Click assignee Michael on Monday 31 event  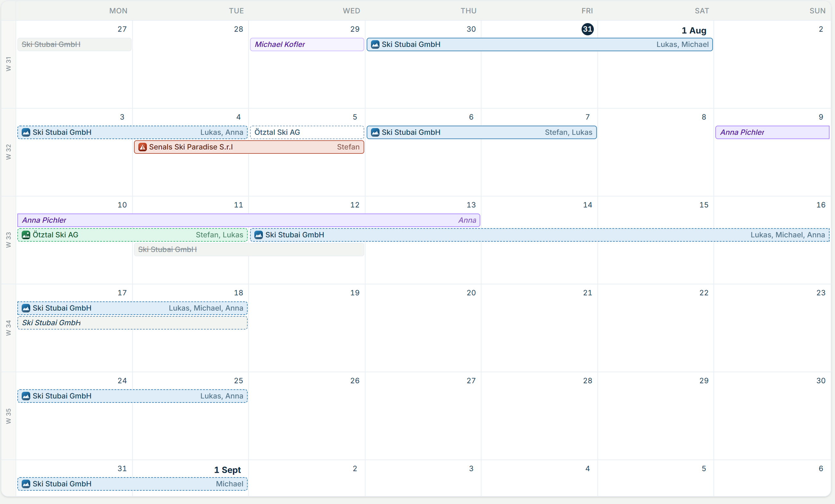(x=229, y=484)
